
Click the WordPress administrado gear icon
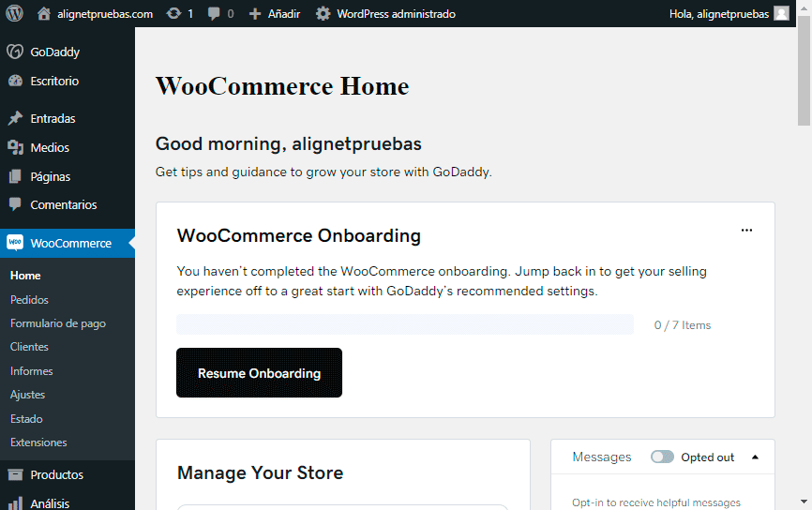pyautogui.click(x=323, y=14)
